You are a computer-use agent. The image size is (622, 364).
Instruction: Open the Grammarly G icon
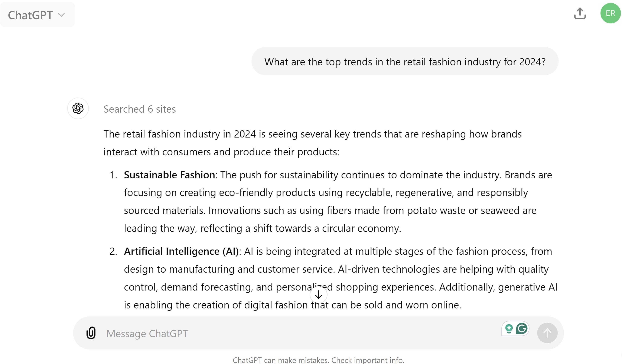point(522,329)
